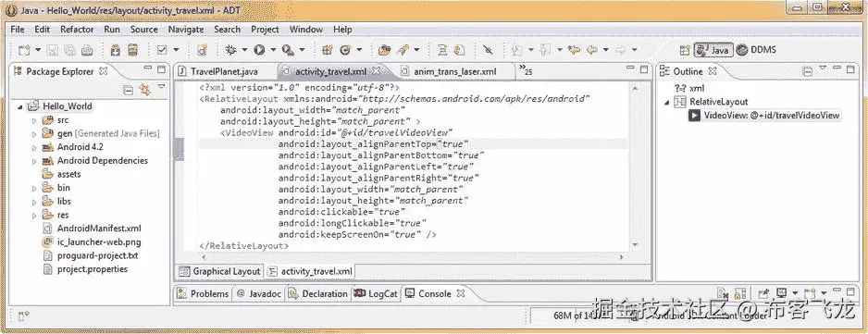Click the checkmark lint toolbar icon
The width and height of the screenshot is (868, 334).
162,50
